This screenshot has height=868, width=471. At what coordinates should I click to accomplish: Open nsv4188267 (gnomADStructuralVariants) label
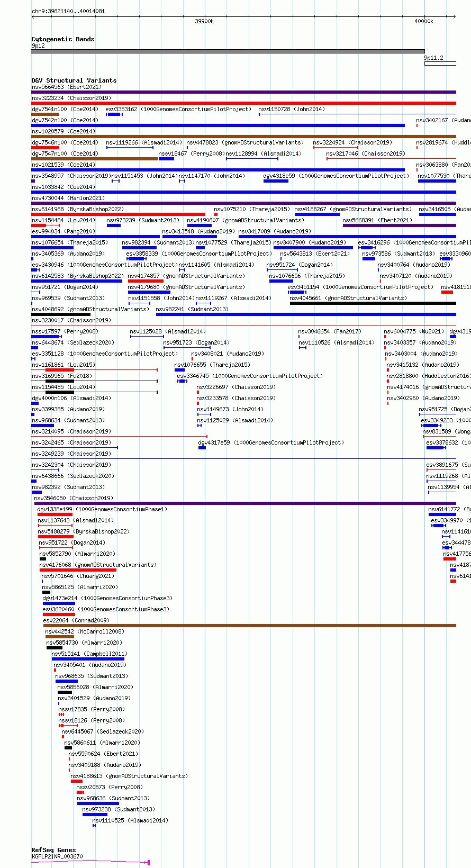click(353, 209)
